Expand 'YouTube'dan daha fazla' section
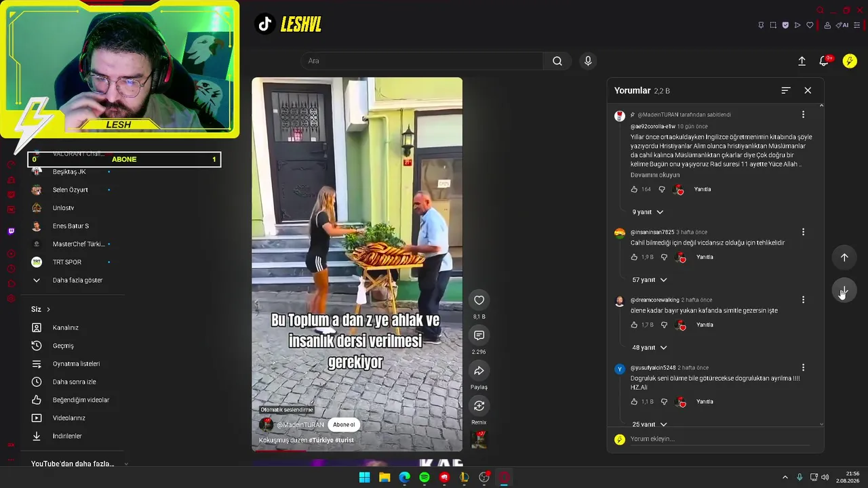This screenshot has height=488, width=868. pos(79,464)
